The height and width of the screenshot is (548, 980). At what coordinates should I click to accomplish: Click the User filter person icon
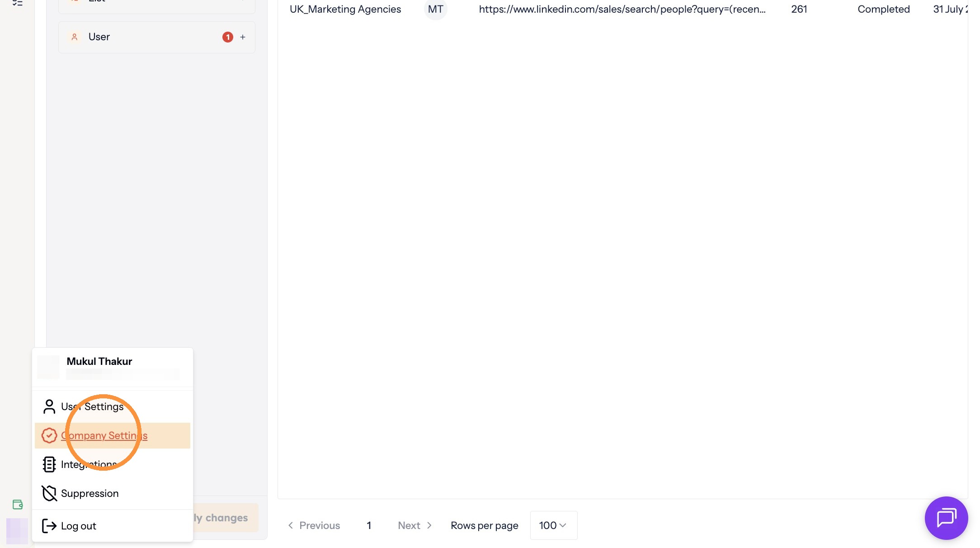tap(75, 37)
